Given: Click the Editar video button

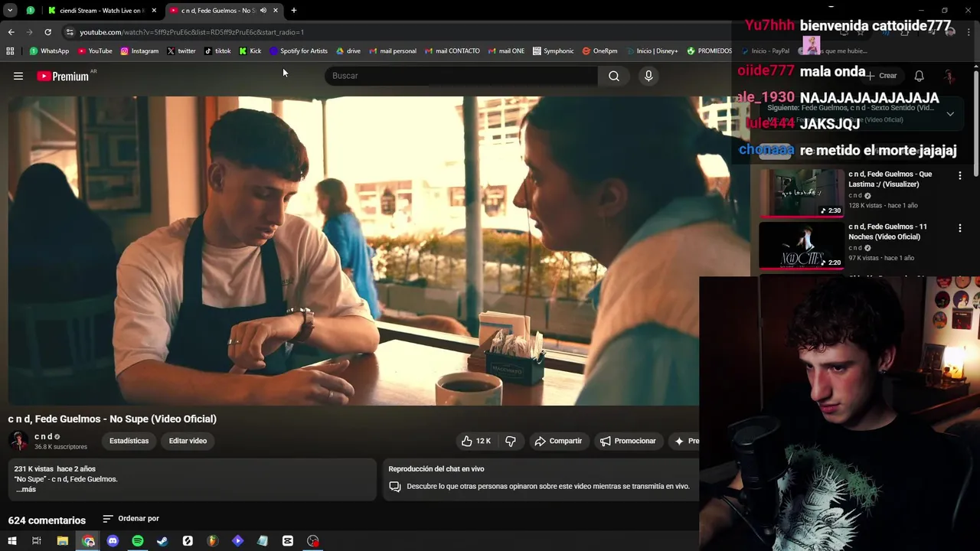Looking at the screenshot, I should (188, 441).
